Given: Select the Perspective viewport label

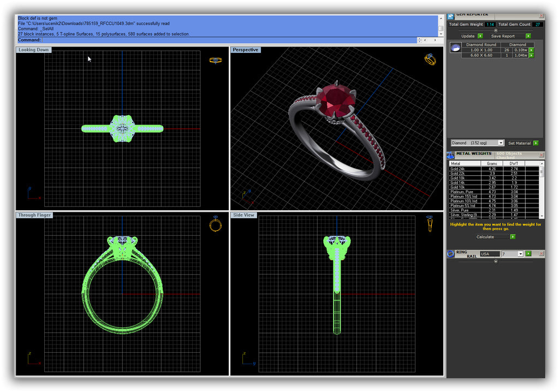Looking at the screenshot, I should click(245, 50).
